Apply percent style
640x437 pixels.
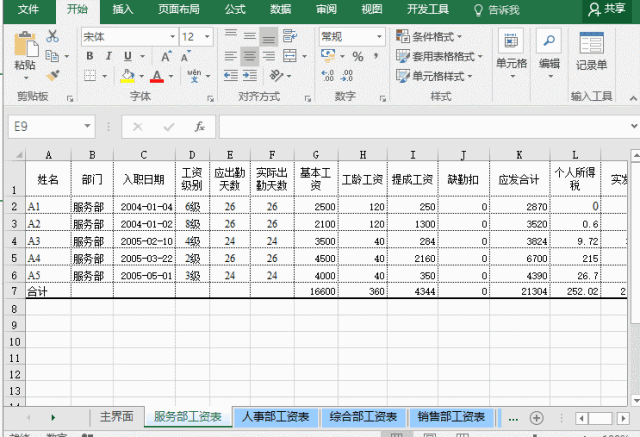(x=358, y=56)
